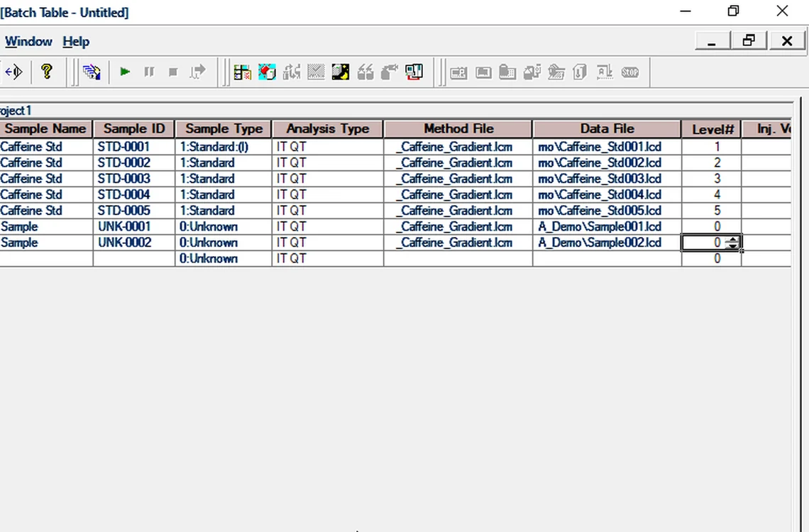This screenshot has width=809, height=532.
Task: Click the Sample ID column header
Action: (x=134, y=129)
